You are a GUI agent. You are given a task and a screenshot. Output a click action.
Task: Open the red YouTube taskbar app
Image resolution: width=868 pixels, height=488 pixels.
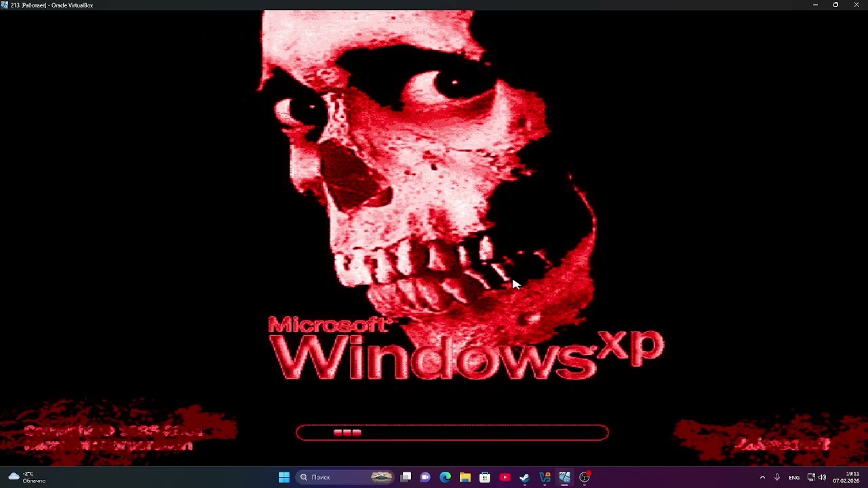(x=505, y=477)
